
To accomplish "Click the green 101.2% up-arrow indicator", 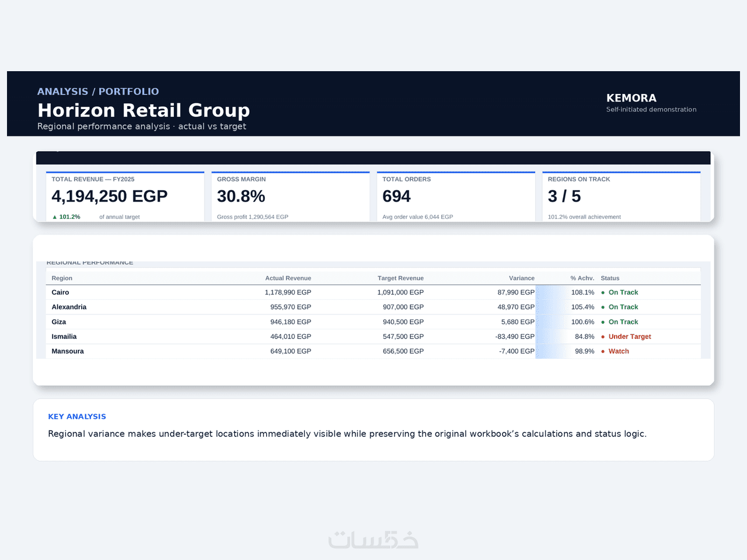I will (x=66, y=216).
